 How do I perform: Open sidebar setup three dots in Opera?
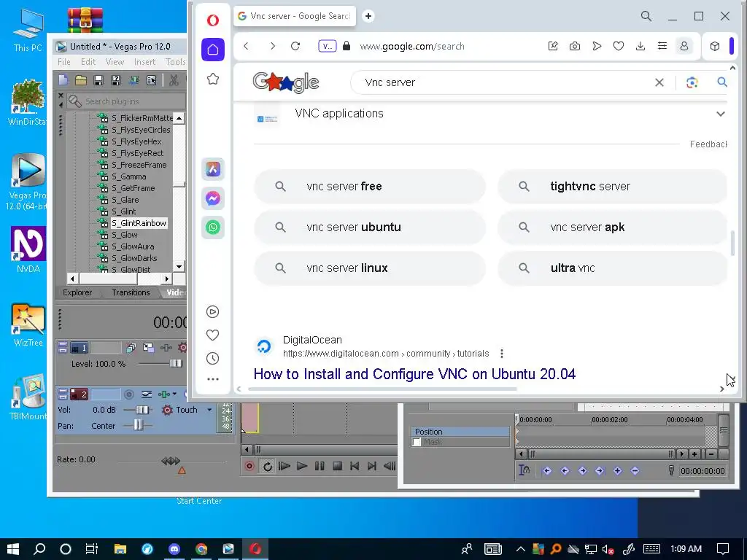click(x=213, y=379)
